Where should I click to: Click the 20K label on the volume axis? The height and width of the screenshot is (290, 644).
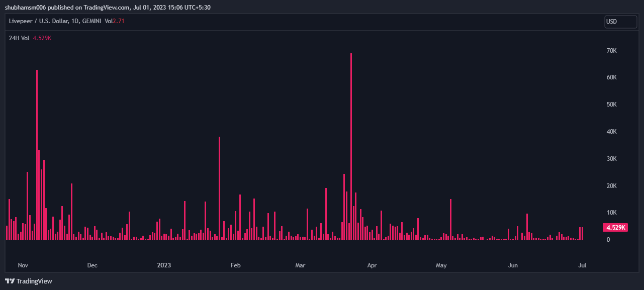pyautogui.click(x=611, y=186)
